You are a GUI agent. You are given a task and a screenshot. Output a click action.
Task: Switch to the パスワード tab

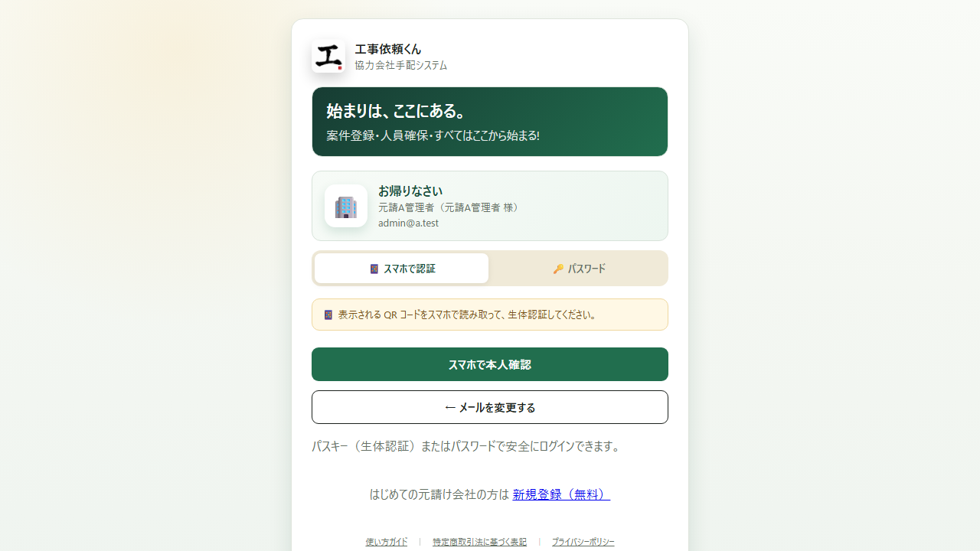(x=578, y=269)
